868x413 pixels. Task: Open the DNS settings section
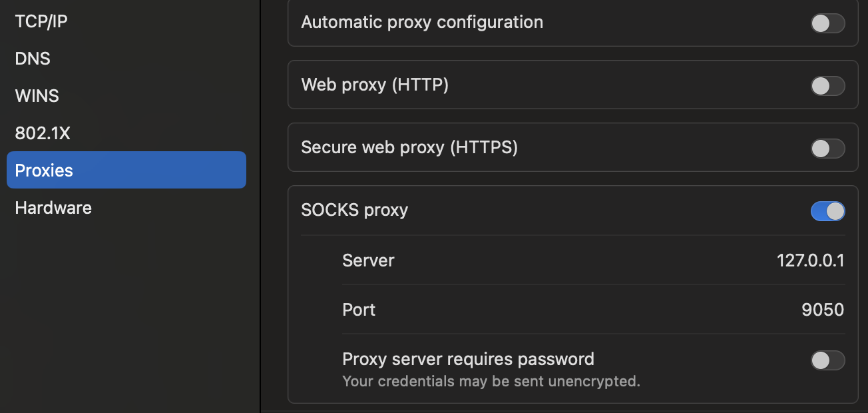[x=33, y=59]
